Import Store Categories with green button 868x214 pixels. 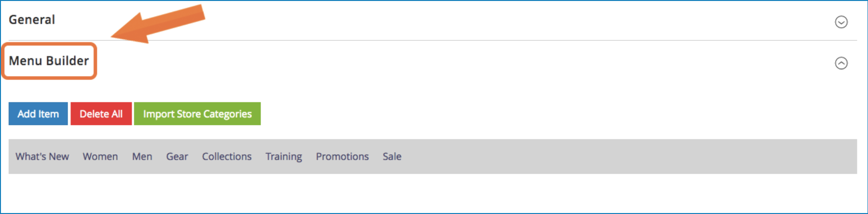(197, 113)
